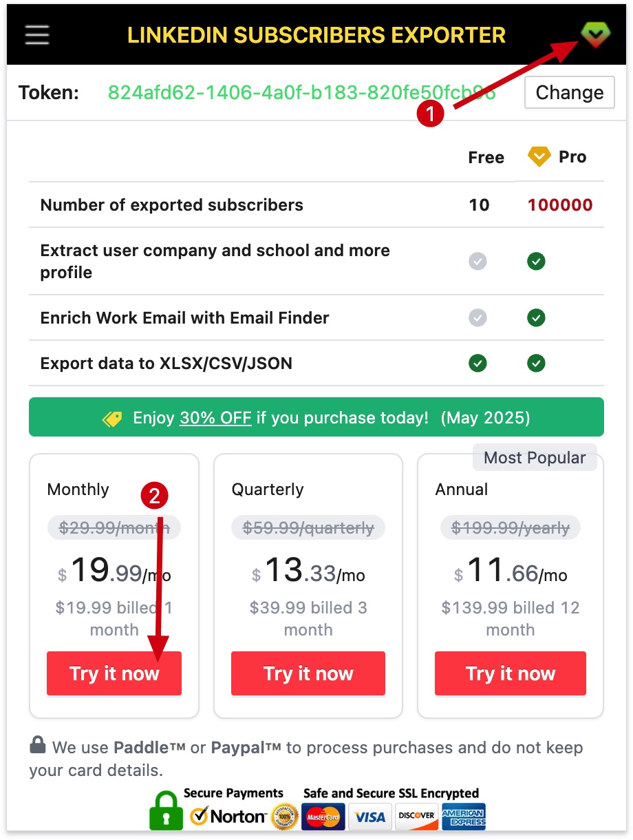
Task: Click the American Express logo
Action: point(463,817)
